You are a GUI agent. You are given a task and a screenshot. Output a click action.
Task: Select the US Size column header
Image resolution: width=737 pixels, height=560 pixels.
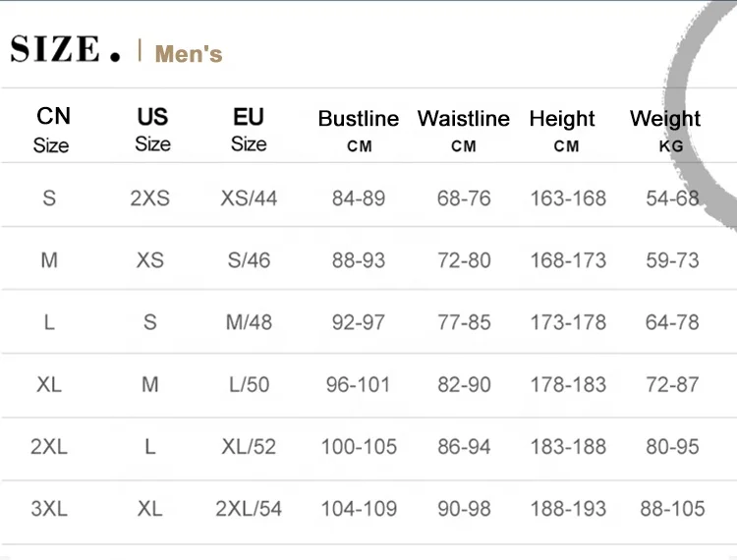[152, 130]
